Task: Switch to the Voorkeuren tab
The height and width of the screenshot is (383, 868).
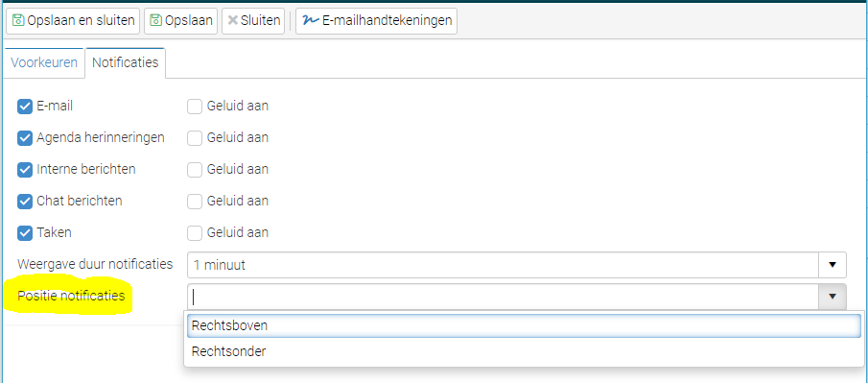Action: tap(44, 62)
